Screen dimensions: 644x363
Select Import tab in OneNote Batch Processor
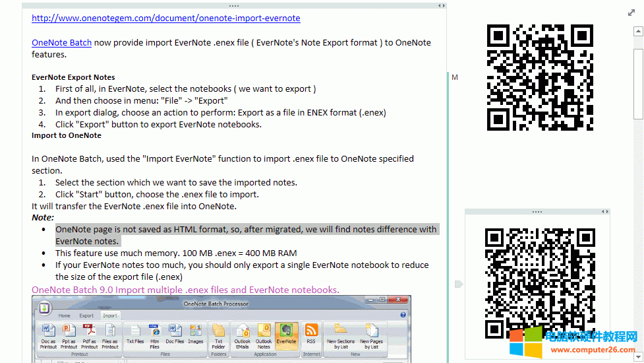(x=109, y=315)
